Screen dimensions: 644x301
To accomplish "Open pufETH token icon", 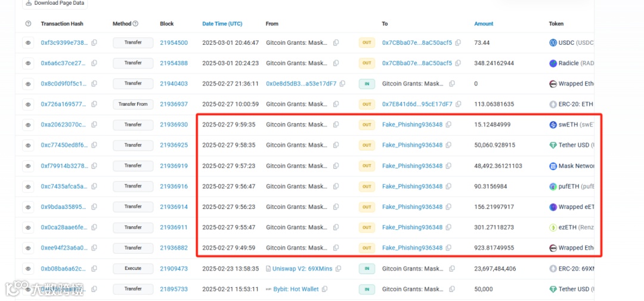I will [553, 187].
